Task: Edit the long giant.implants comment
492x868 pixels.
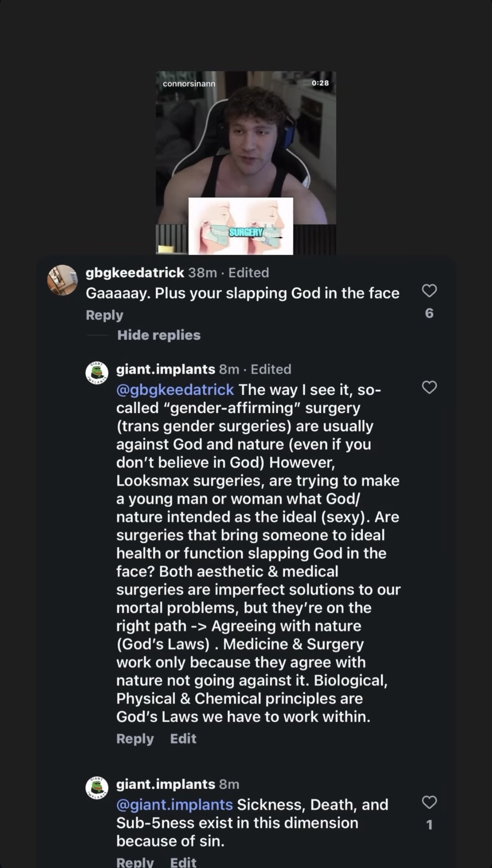Action: 183,739
